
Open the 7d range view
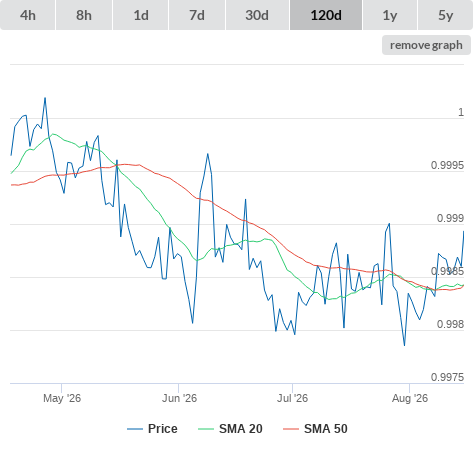(197, 15)
